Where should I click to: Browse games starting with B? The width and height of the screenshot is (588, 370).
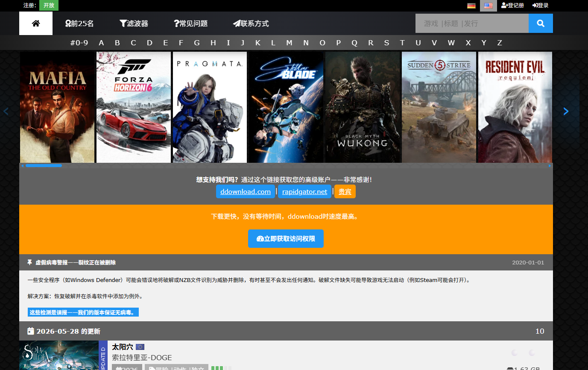(x=117, y=43)
